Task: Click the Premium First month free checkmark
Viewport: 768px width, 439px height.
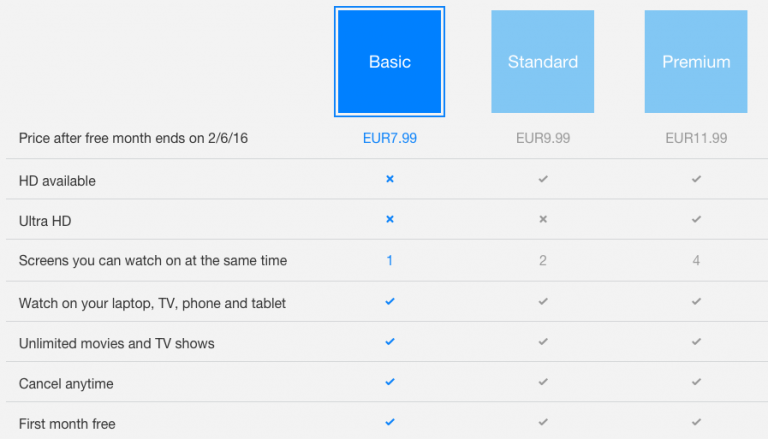Action: (696, 422)
